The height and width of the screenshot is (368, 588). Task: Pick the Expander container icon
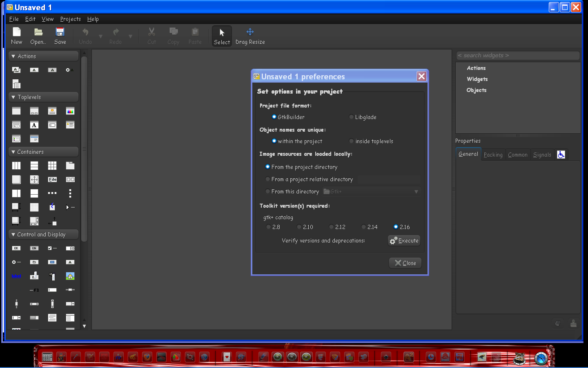click(70, 207)
